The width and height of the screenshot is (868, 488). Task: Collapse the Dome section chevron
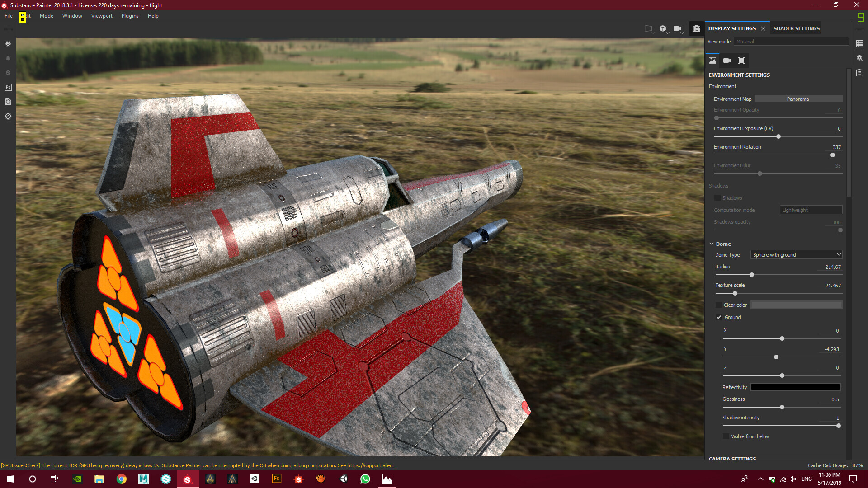click(711, 244)
